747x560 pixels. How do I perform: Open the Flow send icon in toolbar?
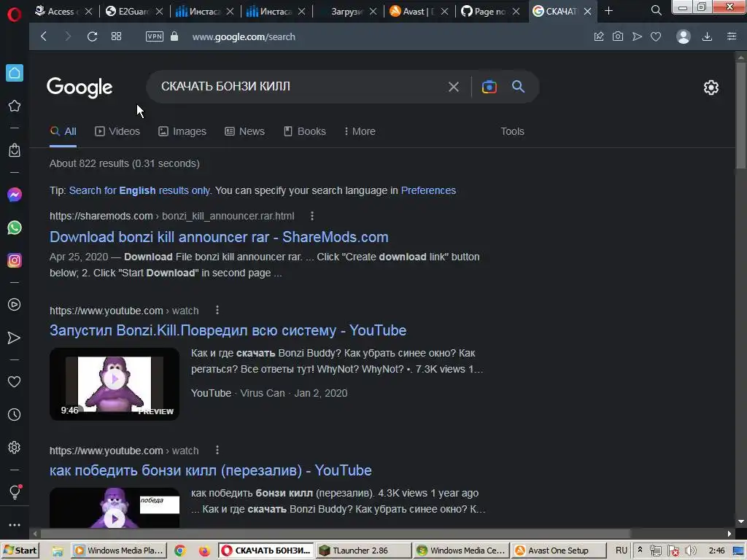(637, 36)
